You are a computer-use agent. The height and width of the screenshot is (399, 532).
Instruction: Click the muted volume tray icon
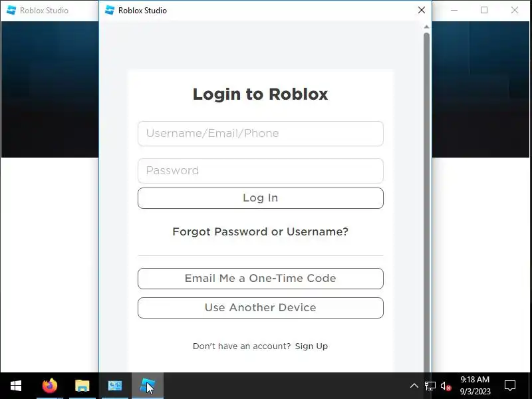pos(446,386)
